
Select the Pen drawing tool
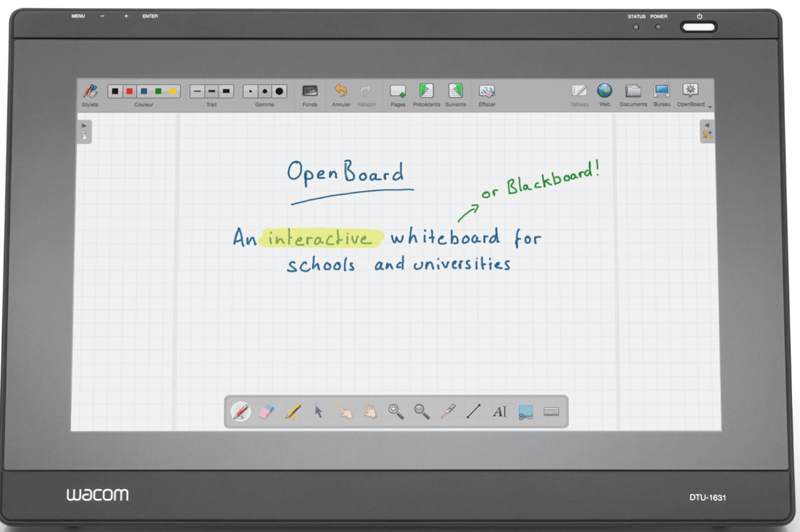coord(241,412)
